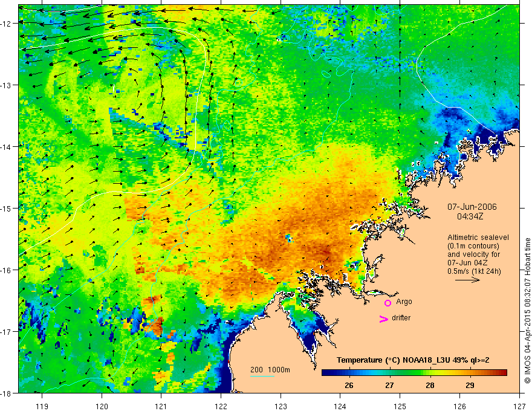Click the magenta Argo circle legend symbol
532x411 pixels.
388,303
